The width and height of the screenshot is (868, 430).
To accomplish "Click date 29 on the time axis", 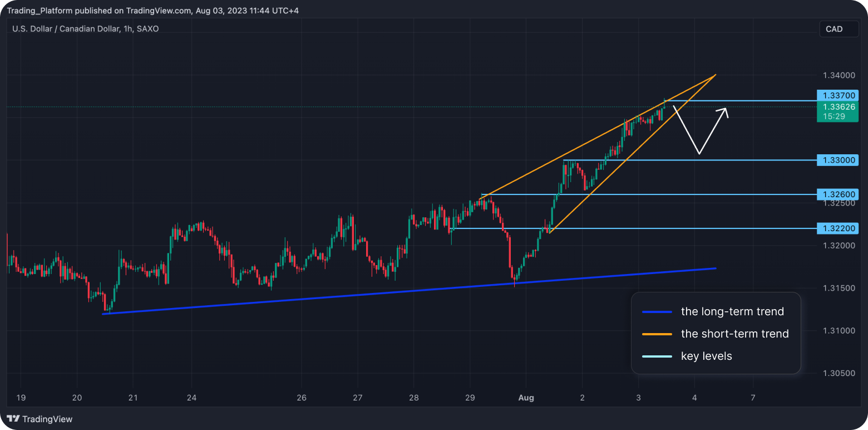I will click(x=470, y=398).
